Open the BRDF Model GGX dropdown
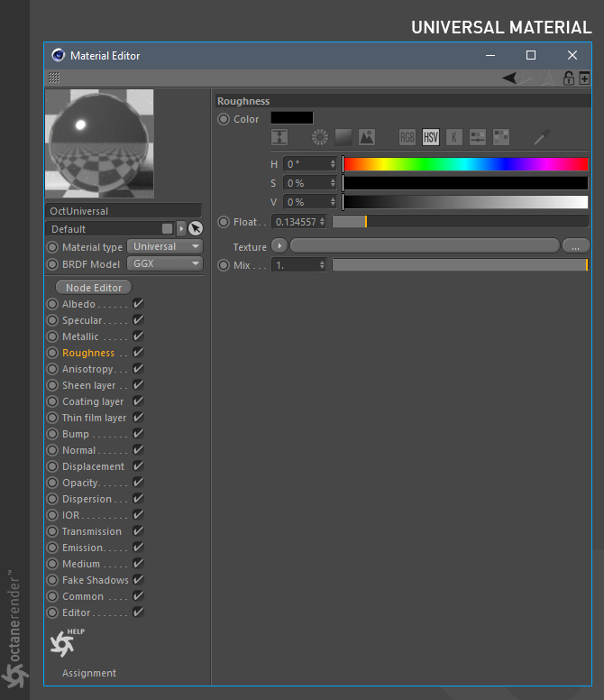The width and height of the screenshot is (604, 700). pos(165,263)
